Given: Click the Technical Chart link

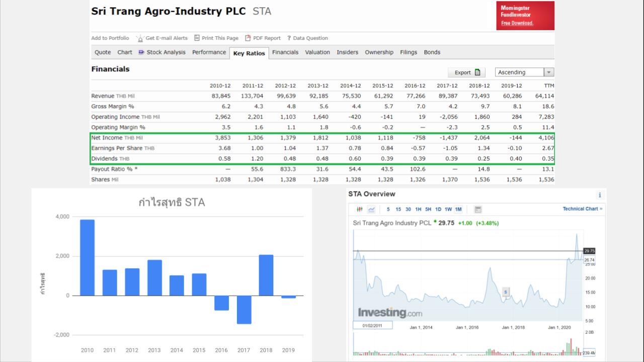Looking at the screenshot, I should (582, 209).
